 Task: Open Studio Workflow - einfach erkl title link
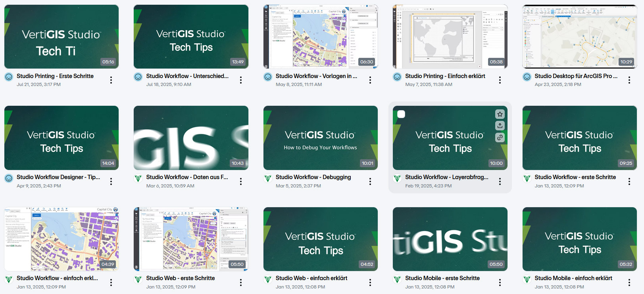tap(57, 278)
